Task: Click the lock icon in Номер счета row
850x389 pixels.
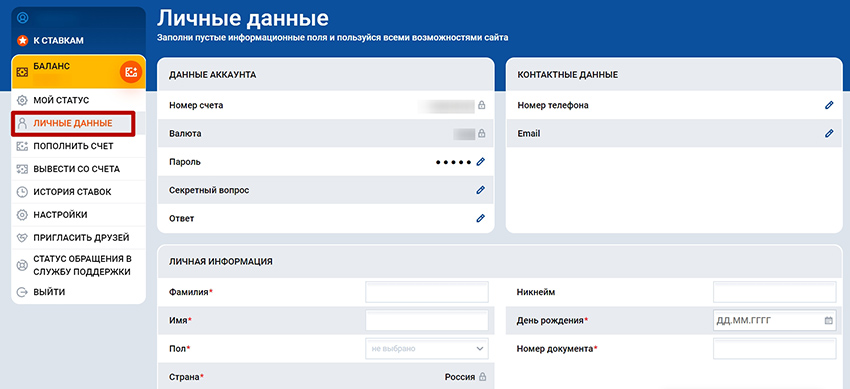Action: (x=481, y=105)
